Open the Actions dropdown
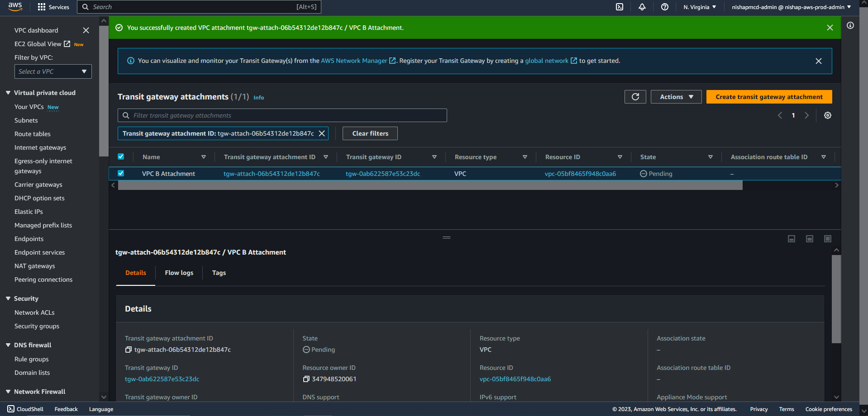 pos(676,97)
